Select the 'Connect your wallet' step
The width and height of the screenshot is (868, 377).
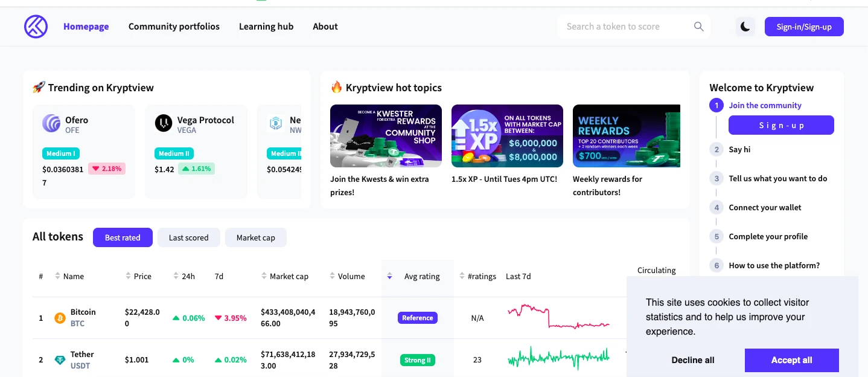pos(765,207)
